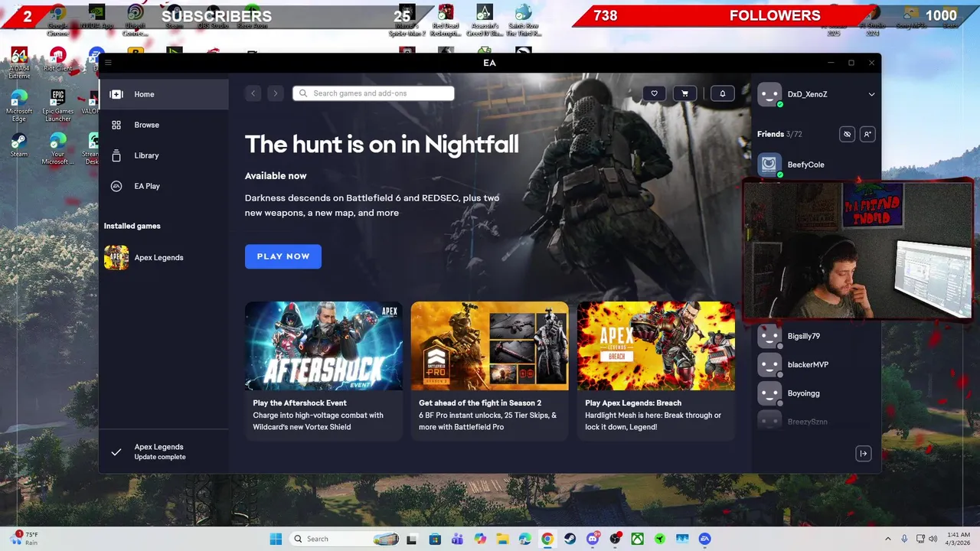Click the EA app taskbar icon
The image size is (980, 551).
tap(704, 539)
